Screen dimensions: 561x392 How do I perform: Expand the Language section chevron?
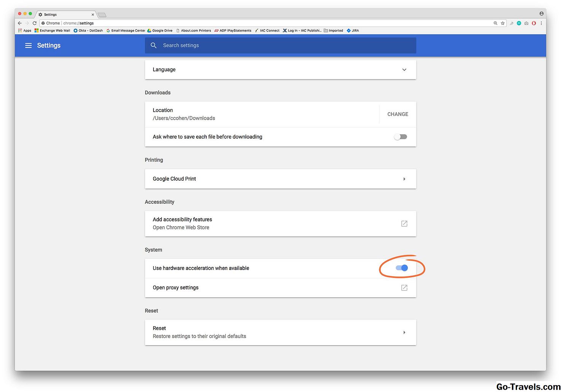[404, 70]
